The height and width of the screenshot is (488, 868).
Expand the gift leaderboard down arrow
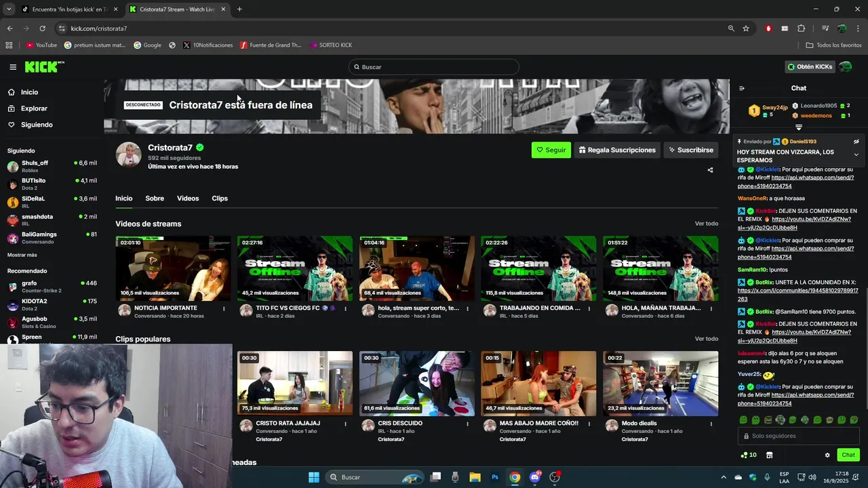click(x=798, y=127)
